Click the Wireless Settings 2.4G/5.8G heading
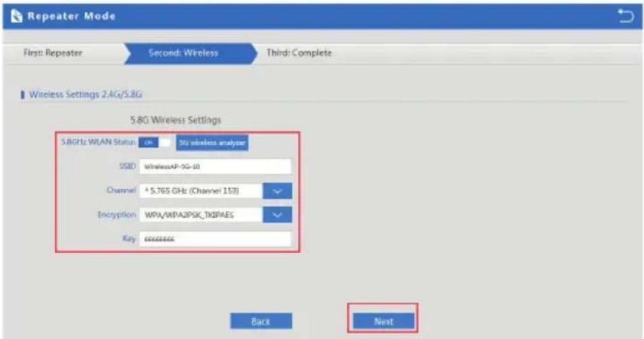644x339 pixels. coord(85,94)
